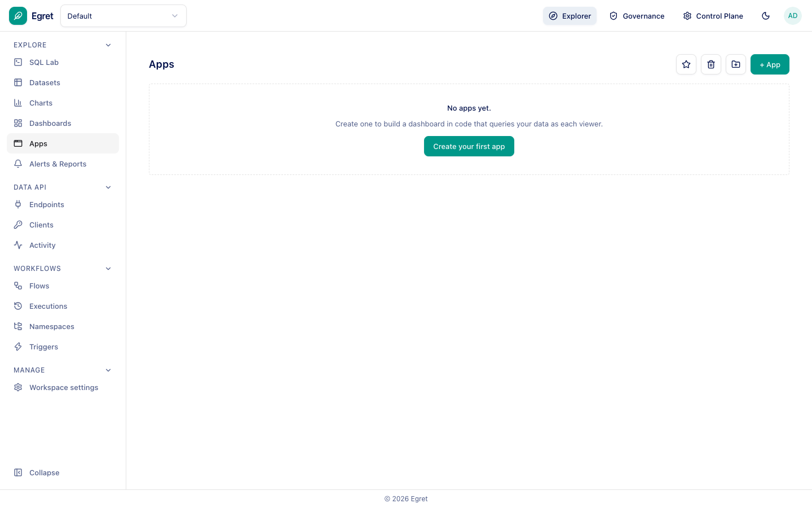Open the favorites star icon button
The width and height of the screenshot is (812, 508).
pyautogui.click(x=686, y=64)
